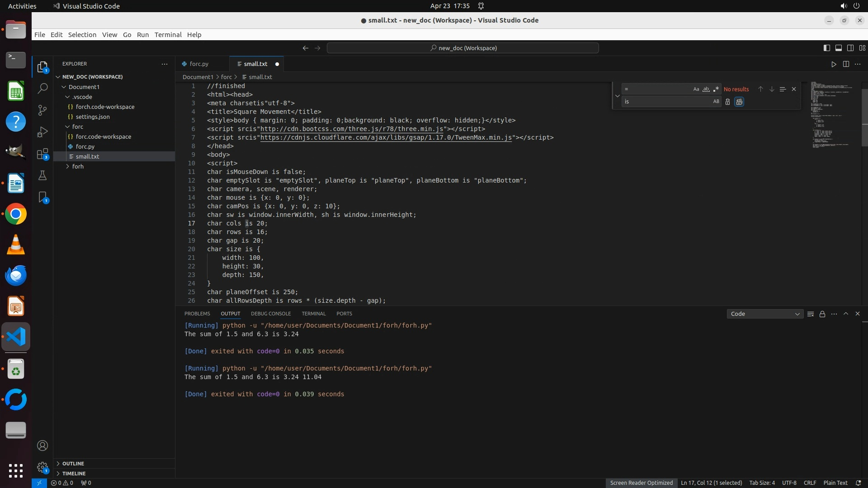
Task: Open the Source Control view
Action: pyautogui.click(x=42, y=110)
